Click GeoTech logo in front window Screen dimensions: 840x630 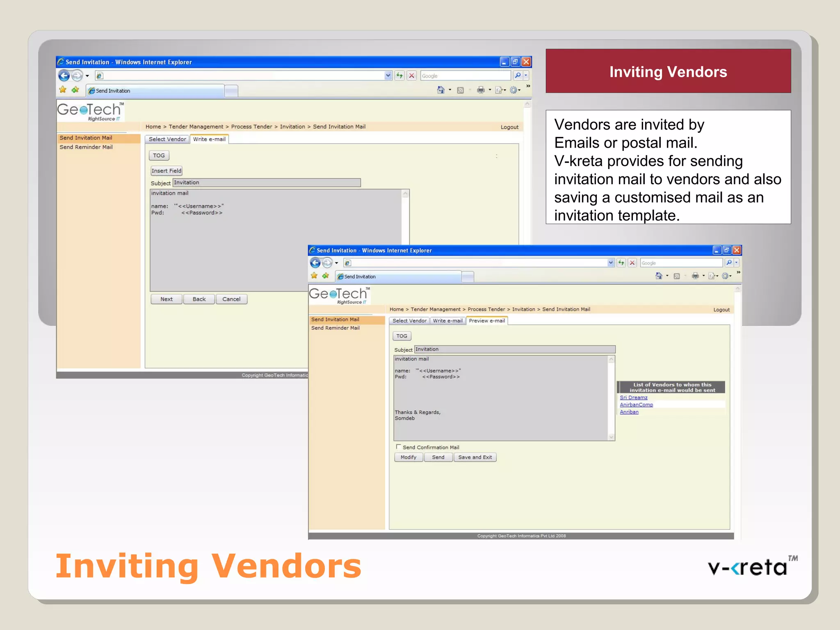pyautogui.click(x=340, y=295)
